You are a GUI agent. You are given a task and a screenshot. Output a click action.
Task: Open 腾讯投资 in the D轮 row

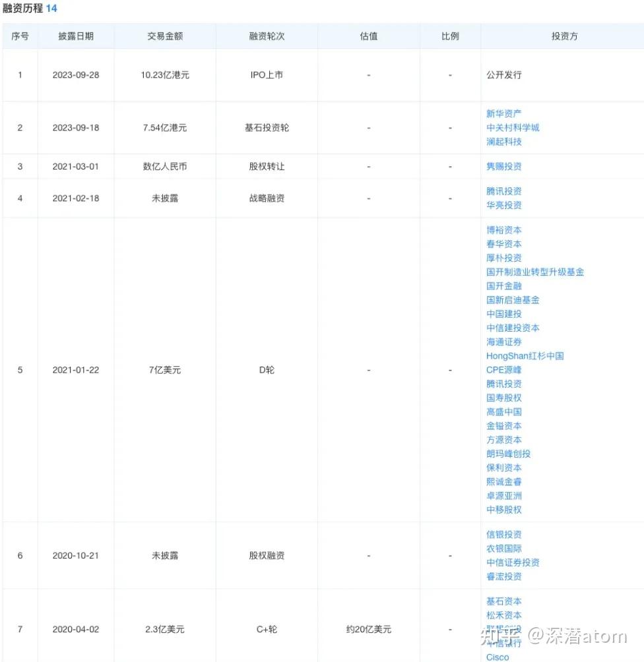[x=503, y=384]
